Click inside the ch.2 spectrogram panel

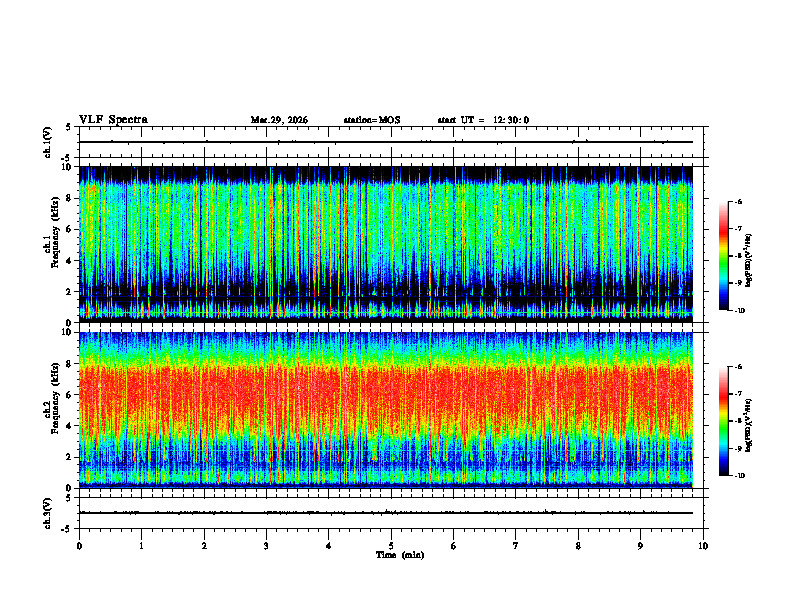coord(386,410)
